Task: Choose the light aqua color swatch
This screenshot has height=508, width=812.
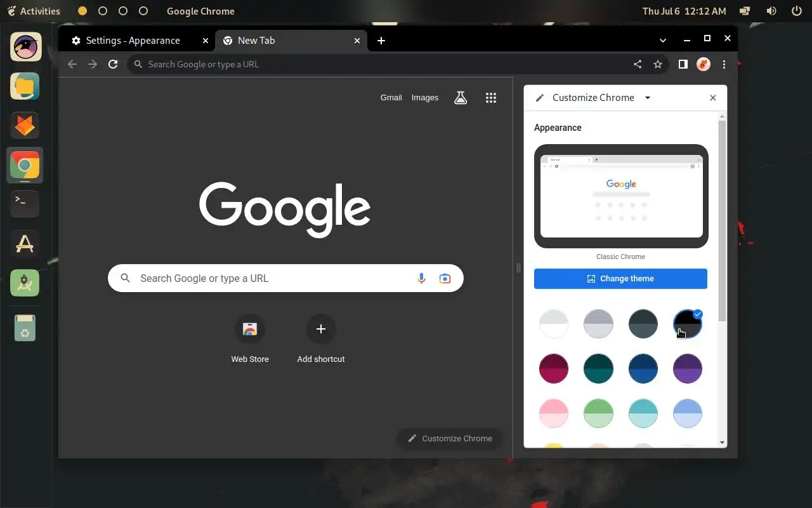Action: [643, 413]
